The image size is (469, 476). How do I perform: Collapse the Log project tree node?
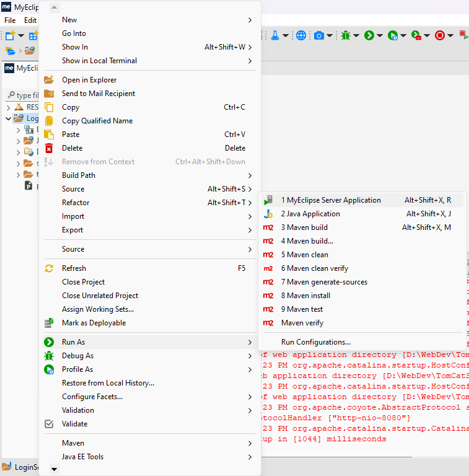(8, 119)
